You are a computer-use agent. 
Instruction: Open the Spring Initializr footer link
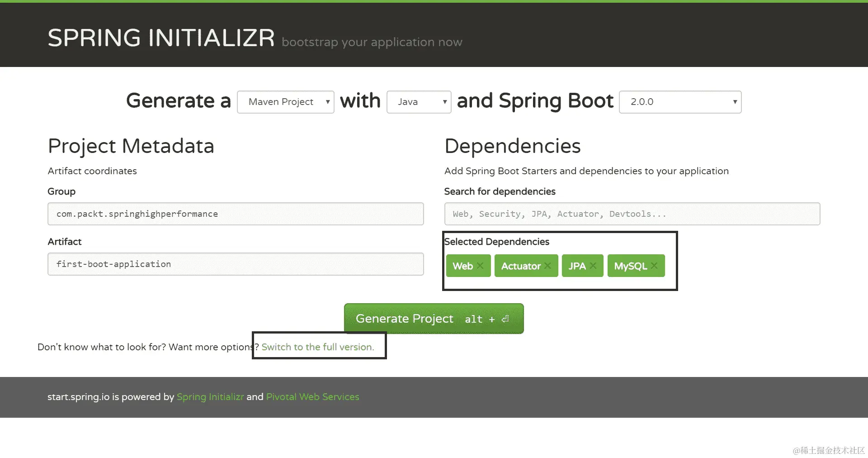(210, 397)
